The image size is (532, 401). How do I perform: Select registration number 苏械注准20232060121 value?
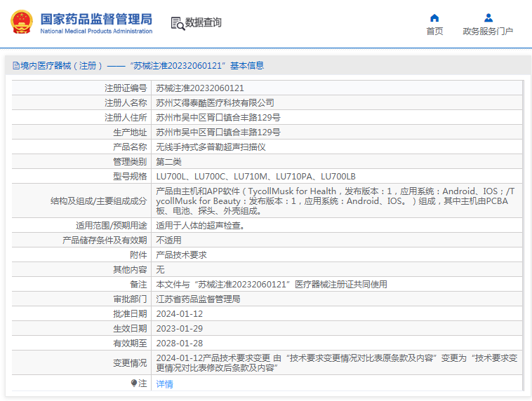[x=200, y=88]
